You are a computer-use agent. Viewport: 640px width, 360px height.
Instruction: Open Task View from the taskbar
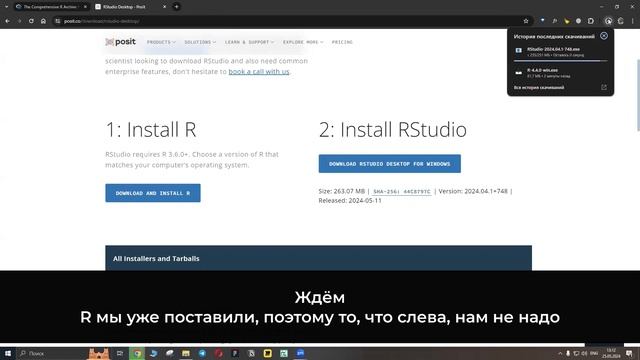120,353
